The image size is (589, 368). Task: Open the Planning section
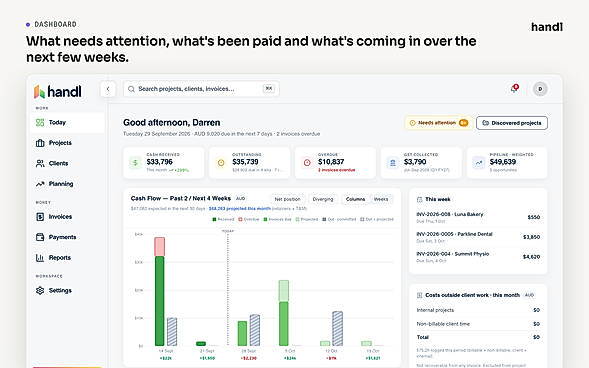[x=67, y=184]
